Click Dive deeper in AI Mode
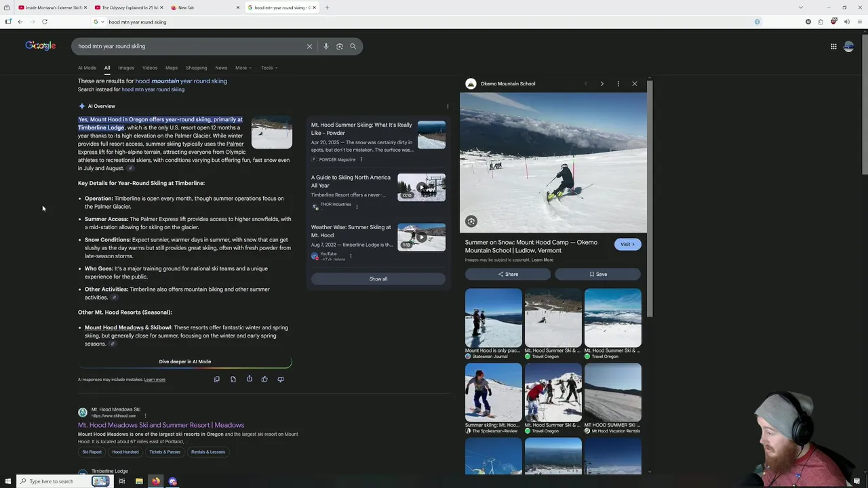 [185, 362]
